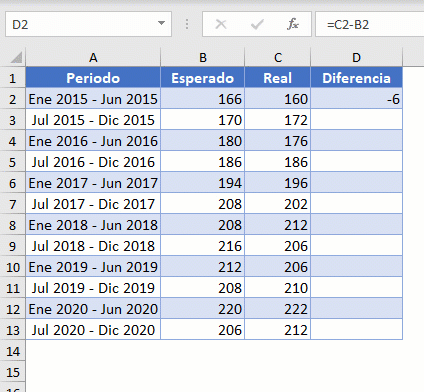The width and height of the screenshot is (424, 392).
Task: Select the Esperado value 194 cell
Action: tap(203, 183)
